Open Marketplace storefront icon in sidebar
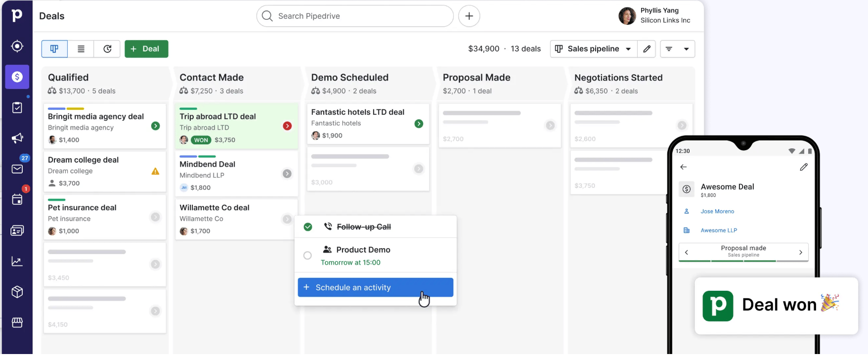The image size is (868, 357). point(17,322)
